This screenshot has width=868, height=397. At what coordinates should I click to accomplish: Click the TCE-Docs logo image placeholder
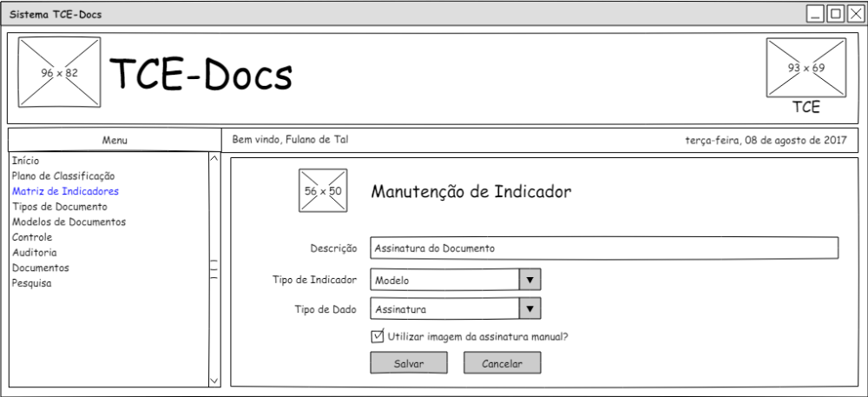(x=59, y=73)
